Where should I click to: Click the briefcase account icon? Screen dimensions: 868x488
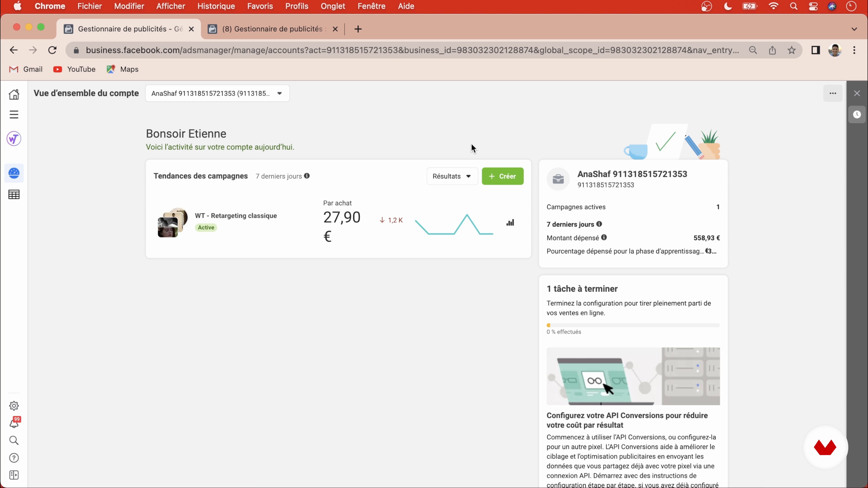click(x=558, y=179)
